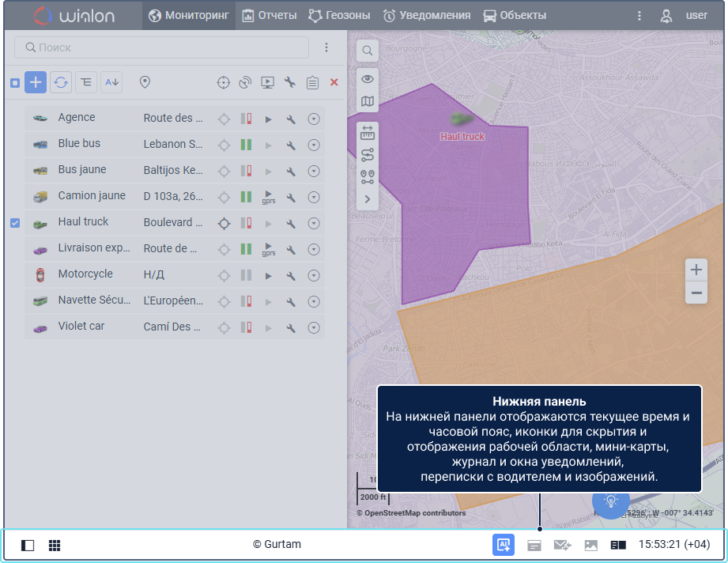Toggle the work area panel icon
The image size is (728, 563).
[x=28, y=545]
